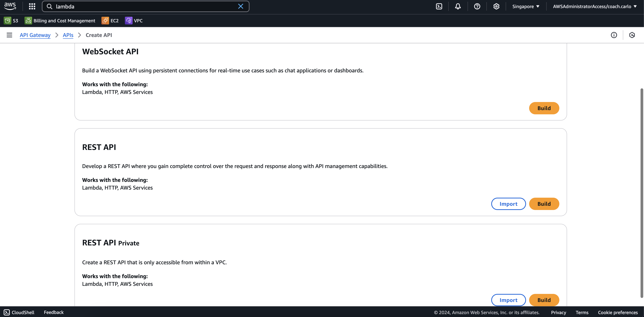This screenshot has height=317, width=644.
Task: Click the hexagon icon beside info
Action: coord(632,35)
